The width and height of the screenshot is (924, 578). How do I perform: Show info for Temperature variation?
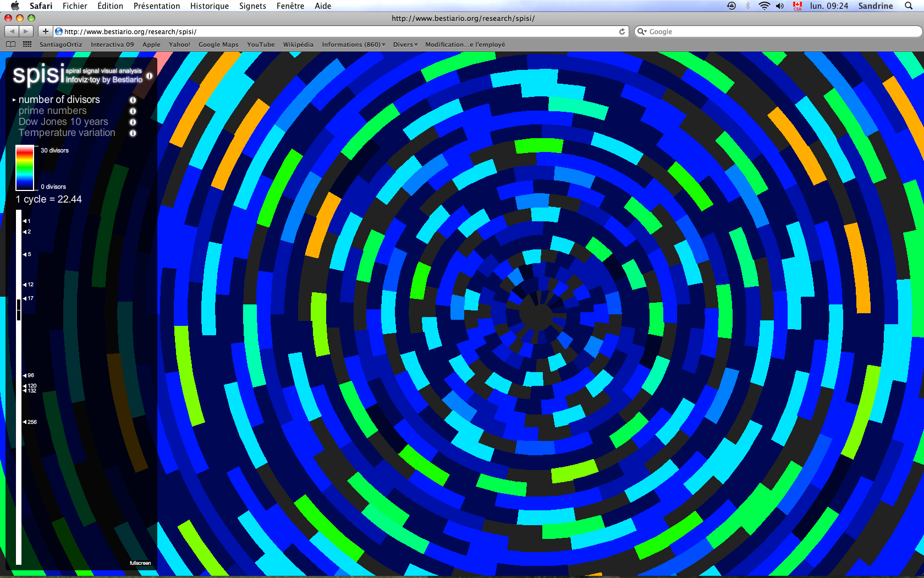tap(133, 133)
